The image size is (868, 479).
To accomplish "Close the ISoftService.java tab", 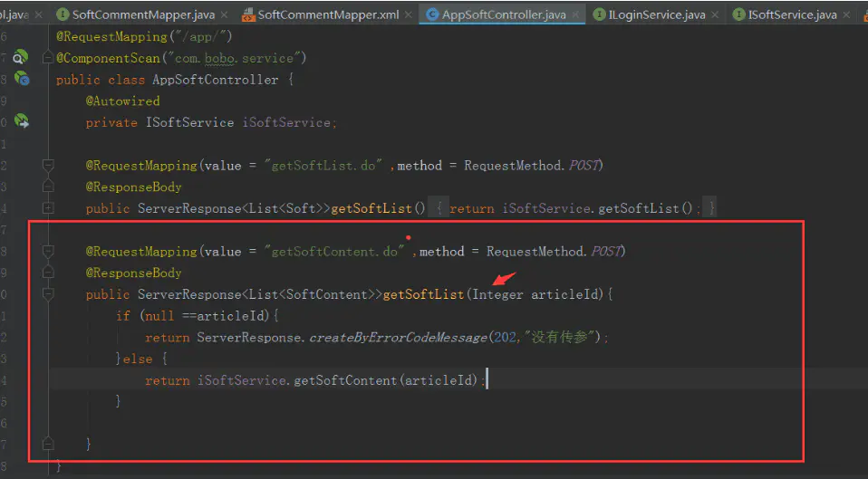I will (x=846, y=14).
